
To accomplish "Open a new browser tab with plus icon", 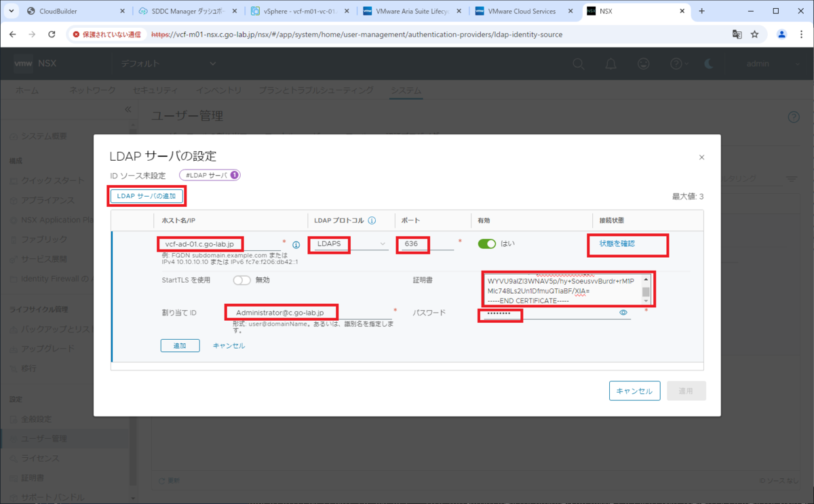I will click(x=701, y=11).
